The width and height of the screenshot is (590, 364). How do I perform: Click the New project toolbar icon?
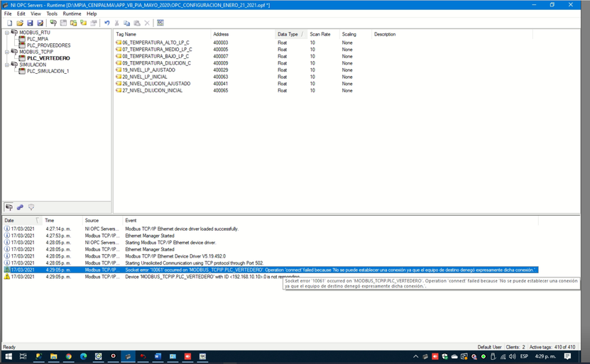point(10,23)
